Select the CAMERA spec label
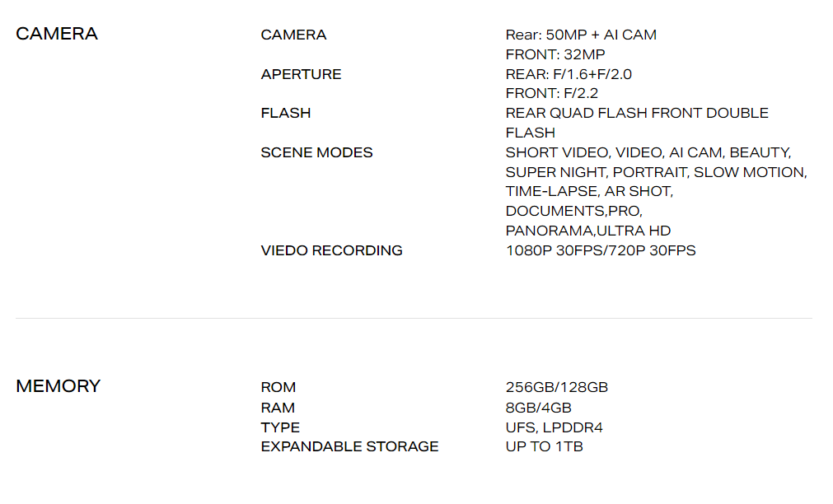Screen dimensions: 833x504 [293, 35]
